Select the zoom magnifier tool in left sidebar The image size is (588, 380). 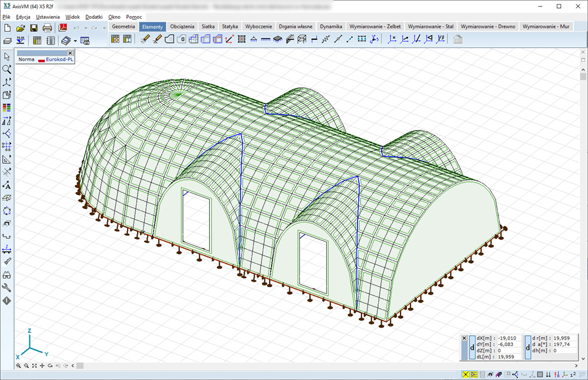[x=7, y=69]
